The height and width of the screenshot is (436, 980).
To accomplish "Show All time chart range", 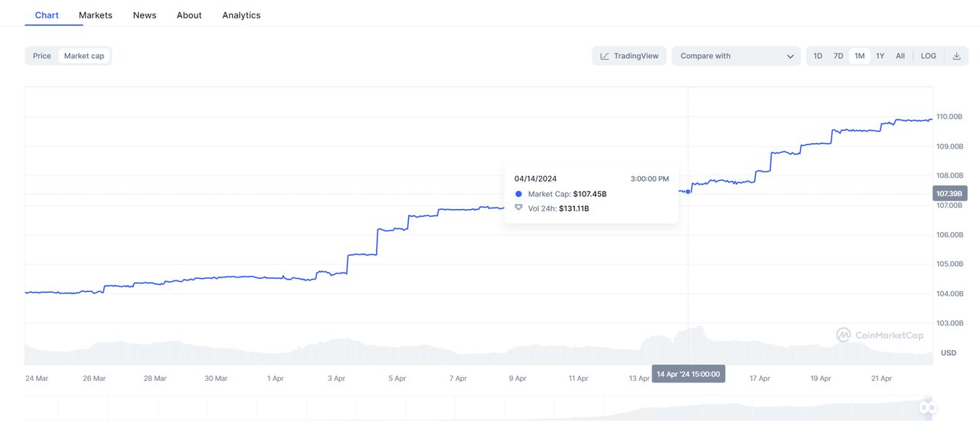I will 900,56.
